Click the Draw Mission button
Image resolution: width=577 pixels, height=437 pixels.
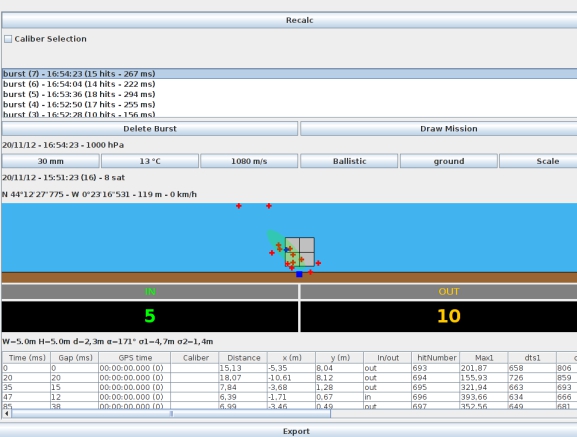tap(439, 129)
